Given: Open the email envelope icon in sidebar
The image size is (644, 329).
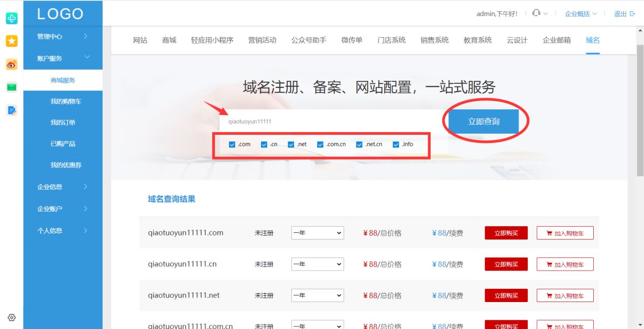Looking at the screenshot, I should click(x=11, y=87).
